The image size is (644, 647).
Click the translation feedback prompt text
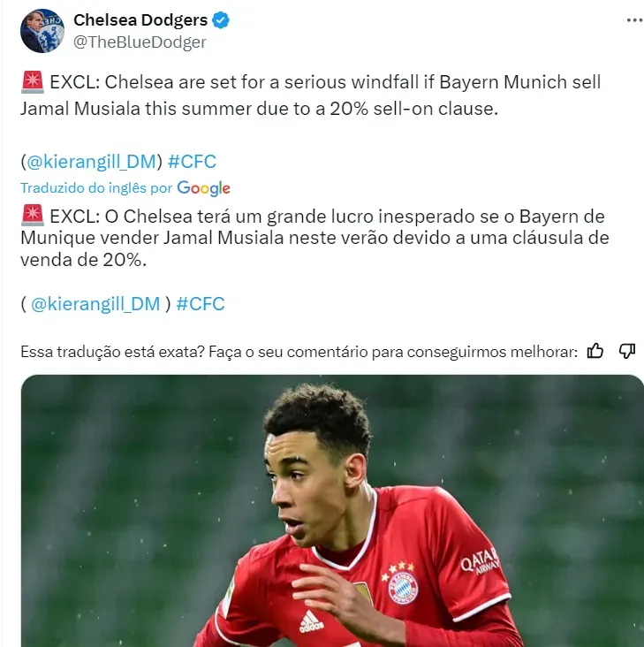[299, 352]
